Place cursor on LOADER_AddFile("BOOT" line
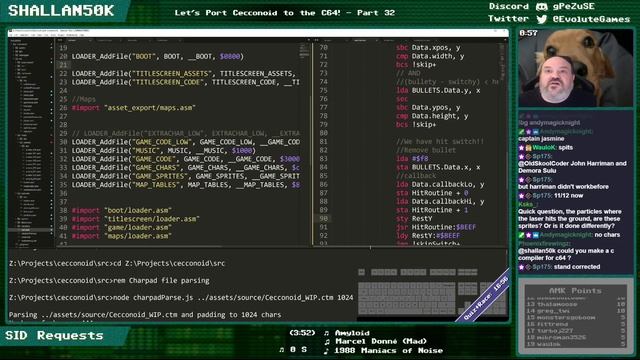 [158, 56]
